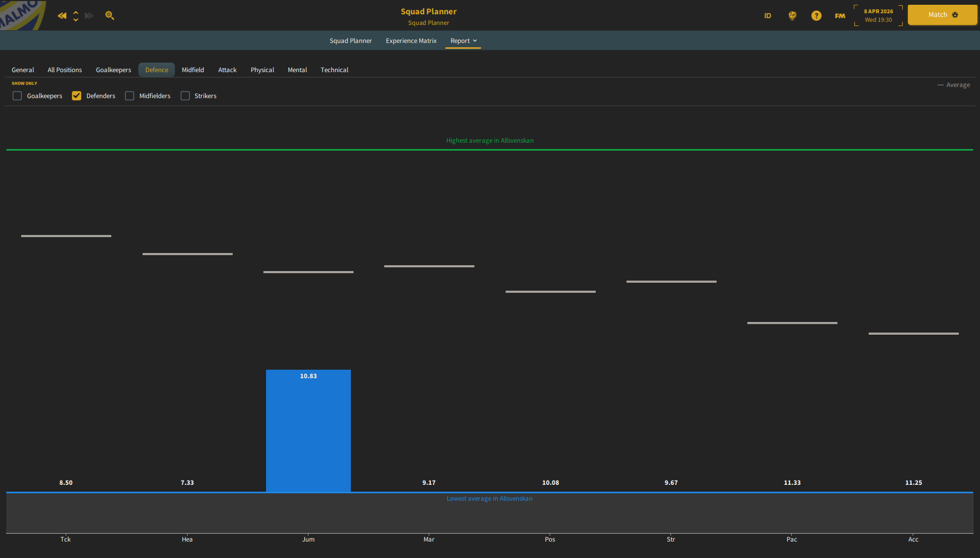Open the globe icon beside ID
Screen dimensions: 980x558
792,16
